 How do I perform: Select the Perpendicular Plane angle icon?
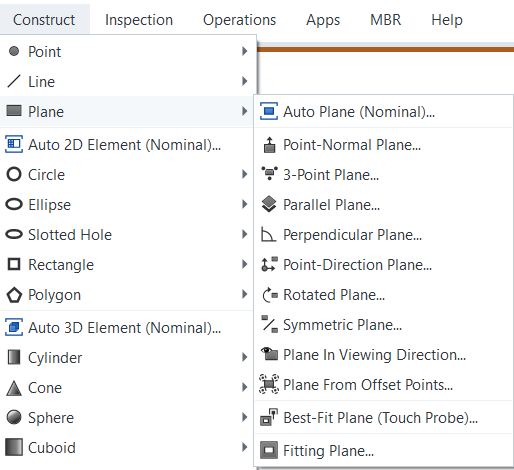pyautogui.click(x=268, y=234)
